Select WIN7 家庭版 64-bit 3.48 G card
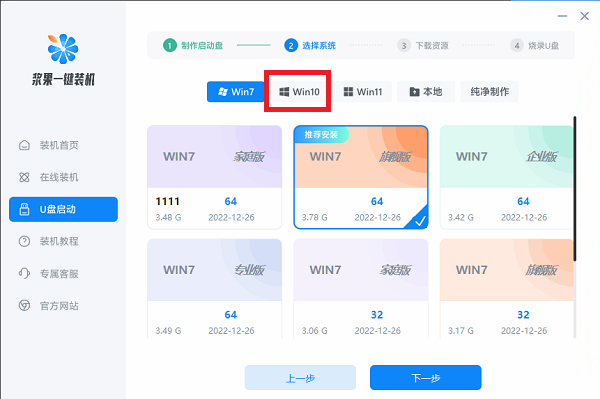The width and height of the screenshot is (600, 399). [214, 178]
